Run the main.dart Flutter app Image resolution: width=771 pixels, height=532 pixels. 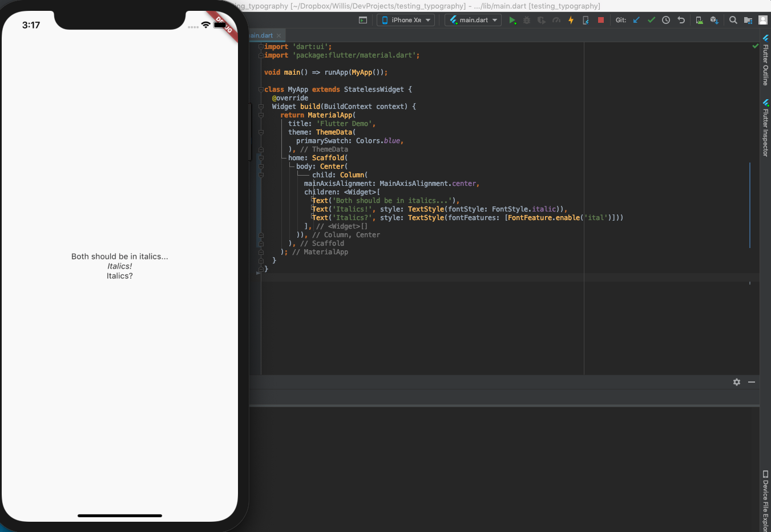(x=512, y=20)
